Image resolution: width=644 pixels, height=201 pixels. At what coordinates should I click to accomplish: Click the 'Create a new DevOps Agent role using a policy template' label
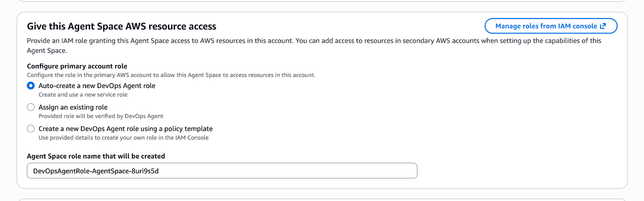(x=125, y=129)
